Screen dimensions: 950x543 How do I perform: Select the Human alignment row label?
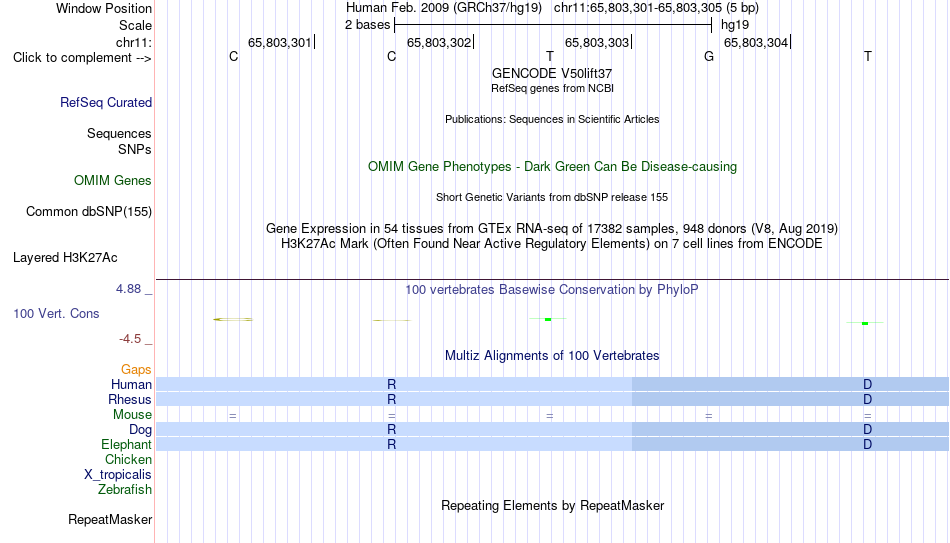[x=131, y=384]
